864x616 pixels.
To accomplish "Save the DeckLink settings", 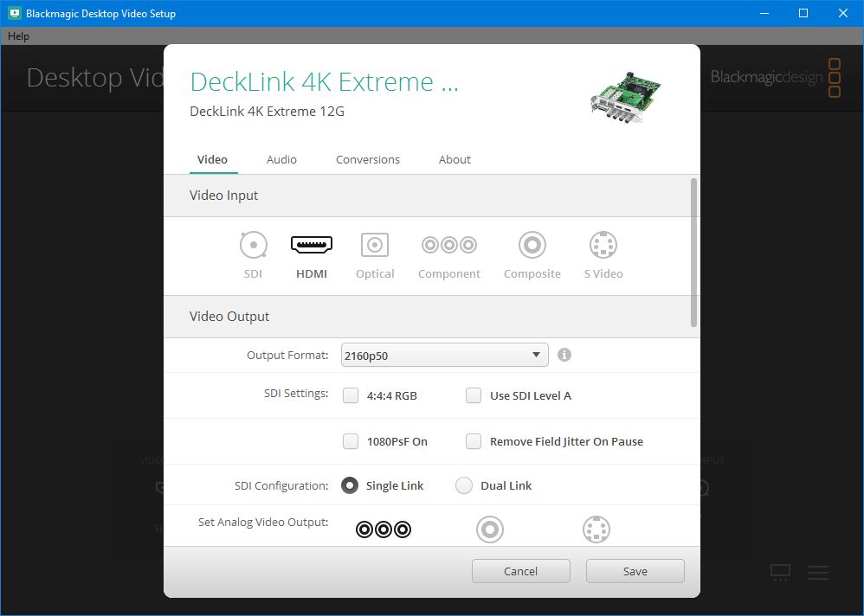I will coord(635,571).
